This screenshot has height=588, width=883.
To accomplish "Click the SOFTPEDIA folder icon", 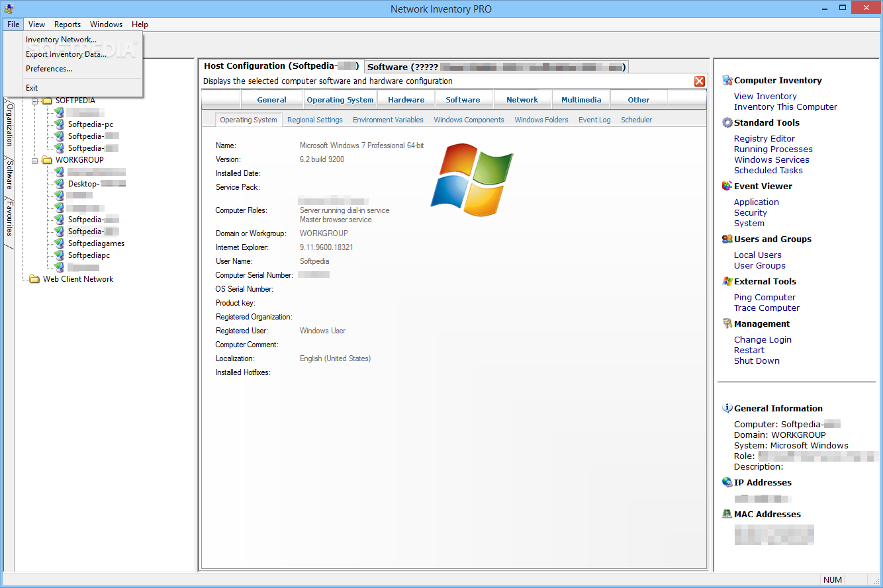I will pyautogui.click(x=47, y=101).
